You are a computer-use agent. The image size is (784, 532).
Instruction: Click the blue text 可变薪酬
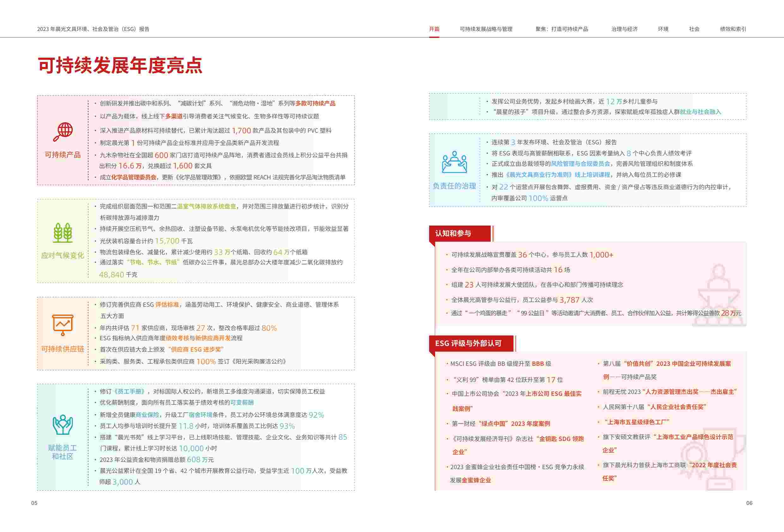(242, 402)
